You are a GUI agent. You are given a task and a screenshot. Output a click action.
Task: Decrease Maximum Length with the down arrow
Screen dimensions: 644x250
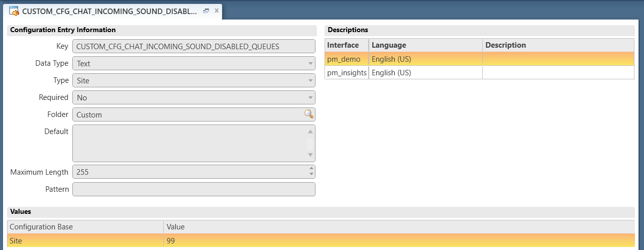click(311, 175)
